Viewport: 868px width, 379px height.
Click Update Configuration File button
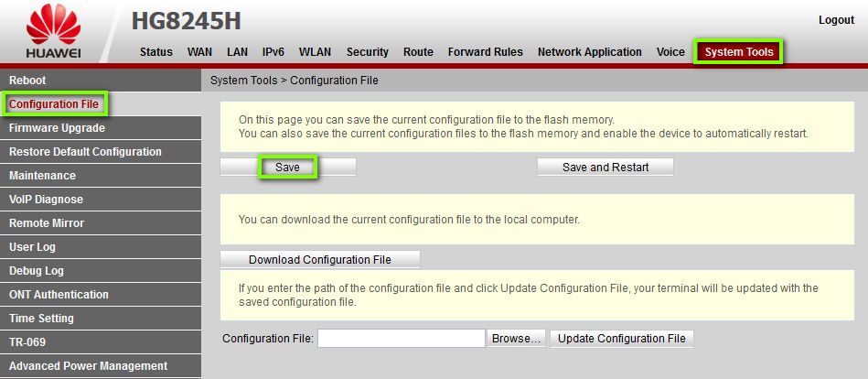tap(621, 339)
